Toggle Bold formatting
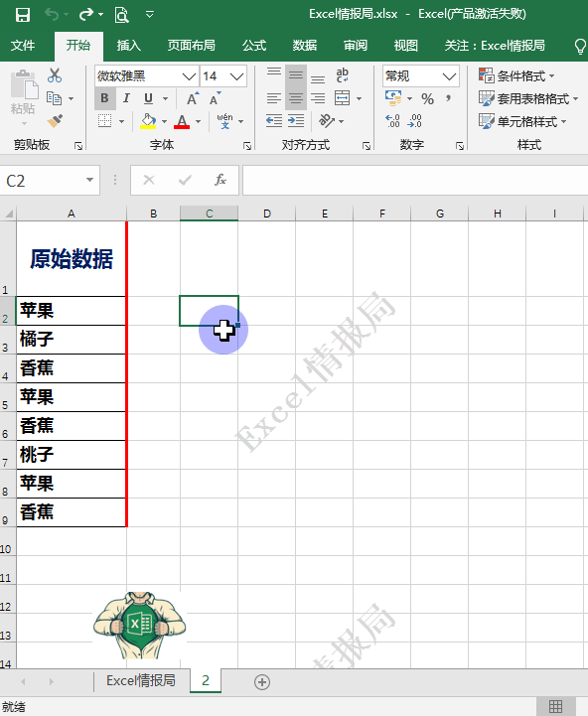 point(104,98)
